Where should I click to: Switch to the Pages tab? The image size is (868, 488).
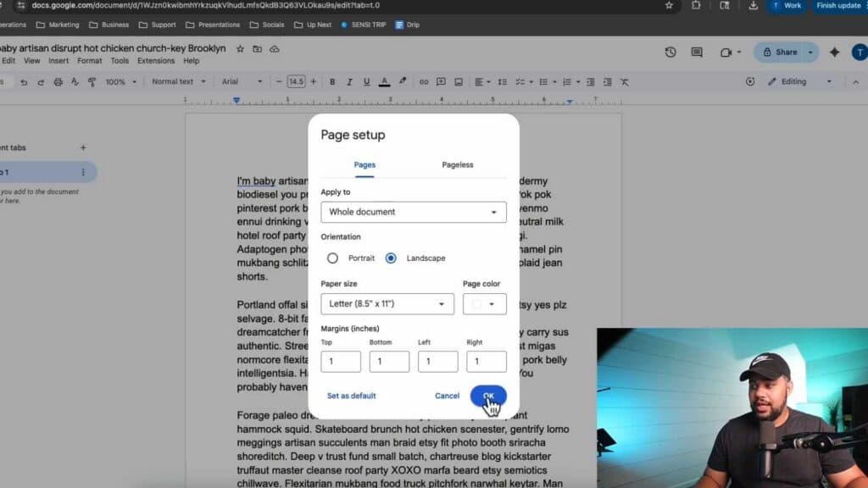364,165
